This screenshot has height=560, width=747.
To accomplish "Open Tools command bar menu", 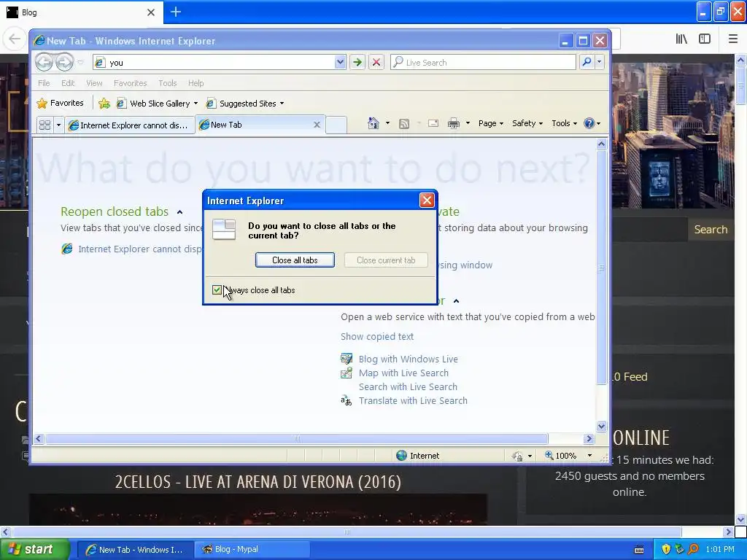I will point(564,123).
